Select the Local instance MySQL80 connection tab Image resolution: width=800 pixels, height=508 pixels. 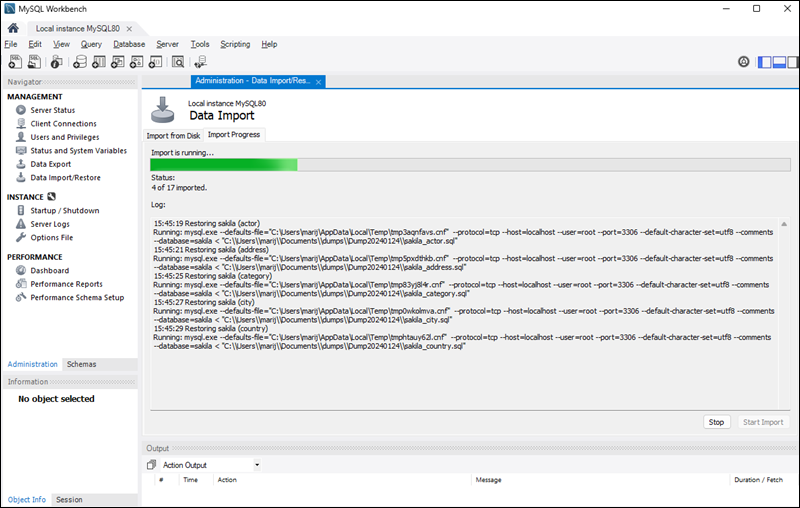click(78, 29)
